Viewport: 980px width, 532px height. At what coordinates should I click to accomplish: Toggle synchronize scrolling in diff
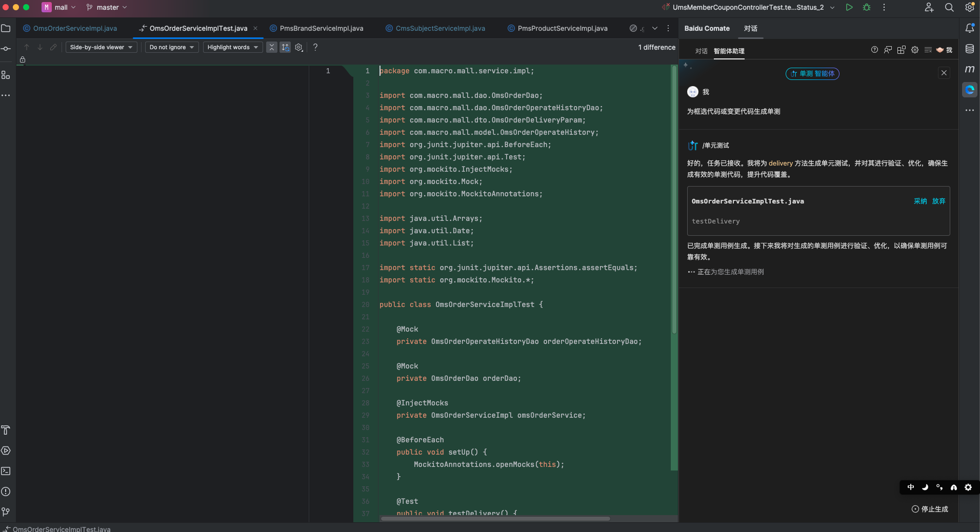285,47
